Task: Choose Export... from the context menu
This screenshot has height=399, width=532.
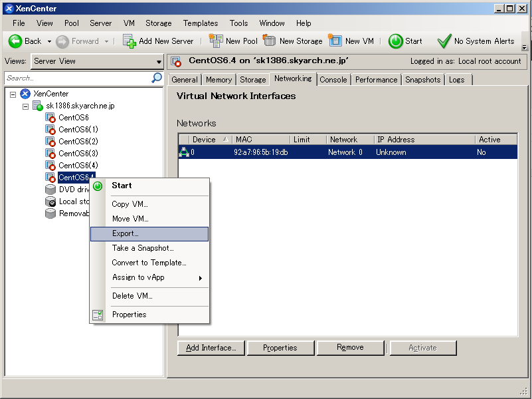Action: [149, 234]
